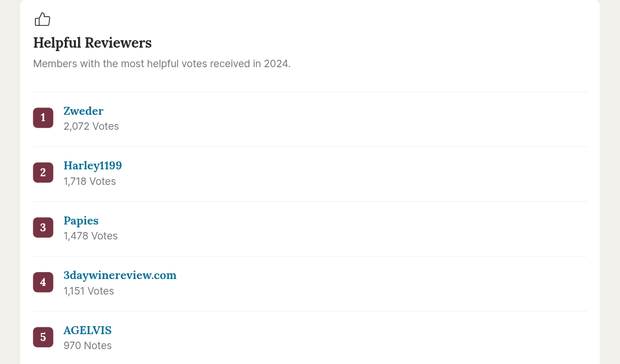
Task: Open the Harley1199 profile link
Action: (x=92, y=166)
